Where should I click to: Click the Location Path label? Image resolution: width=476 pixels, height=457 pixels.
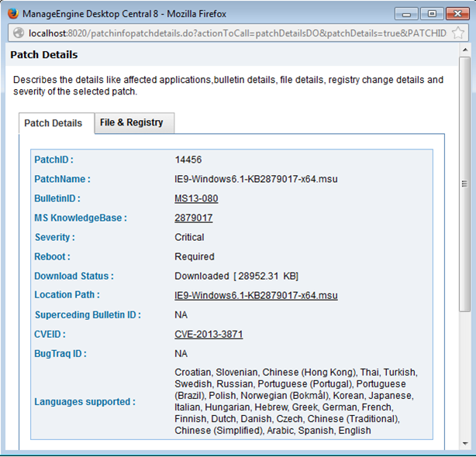coord(67,295)
